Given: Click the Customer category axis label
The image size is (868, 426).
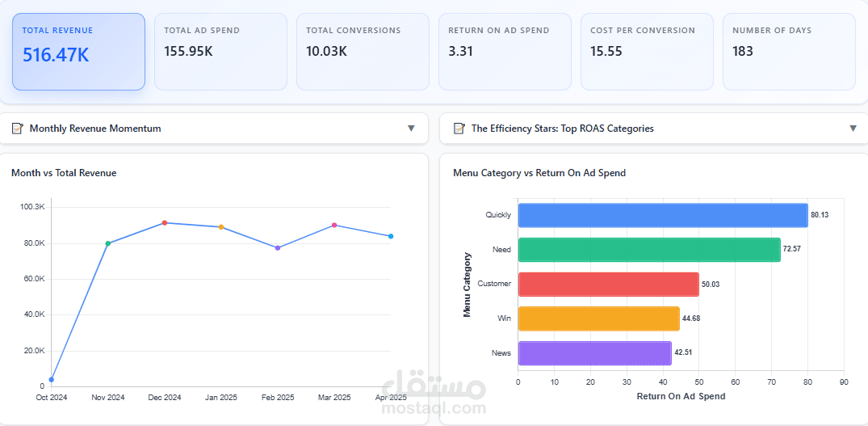Looking at the screenshot, I should (494, 284).
